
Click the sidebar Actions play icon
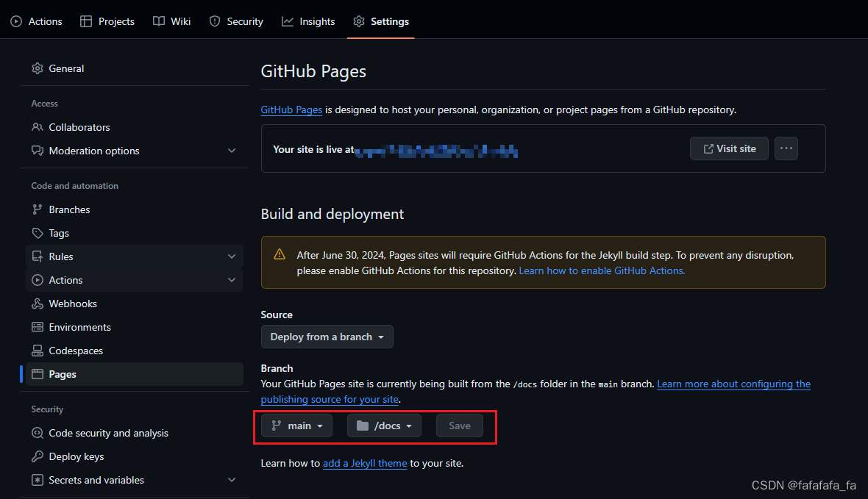tap(37, 280)
